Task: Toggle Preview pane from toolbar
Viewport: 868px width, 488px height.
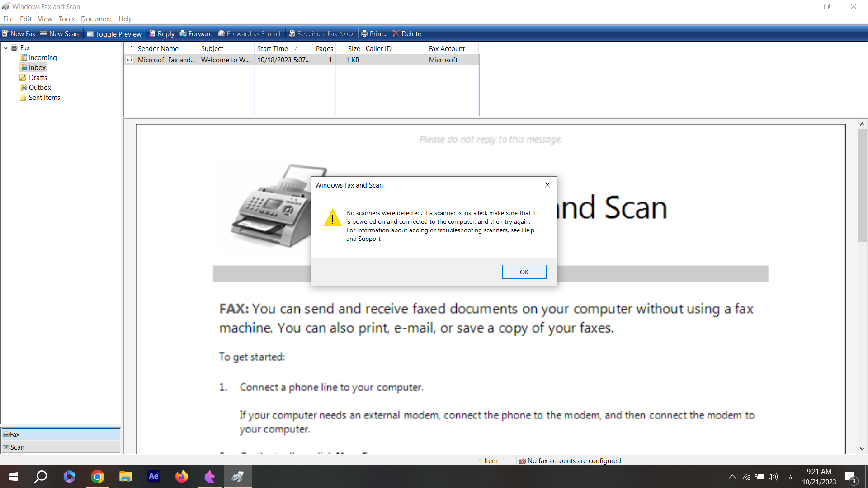Action: (x=114, y=34)
